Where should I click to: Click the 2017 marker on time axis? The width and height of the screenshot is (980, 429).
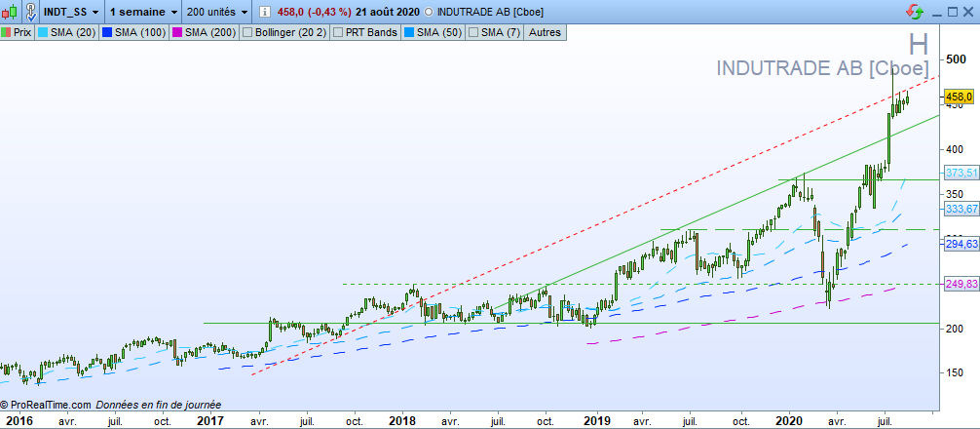[210, 421]
